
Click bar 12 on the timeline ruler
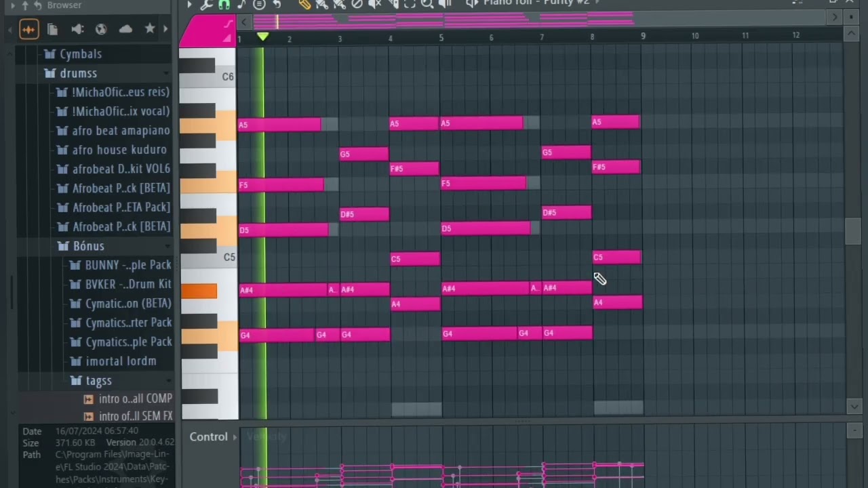(795, 36)
